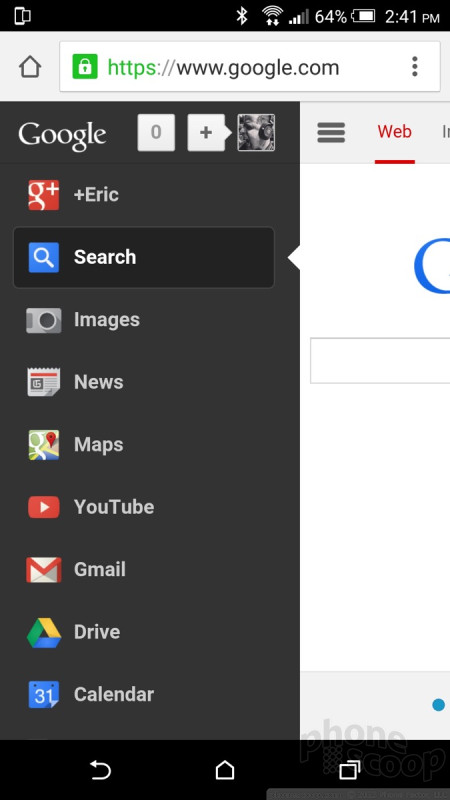Open the account profile photo thumbnail
Image resolution: width=450 pixels, height=800 pixels.
[256, 133]
